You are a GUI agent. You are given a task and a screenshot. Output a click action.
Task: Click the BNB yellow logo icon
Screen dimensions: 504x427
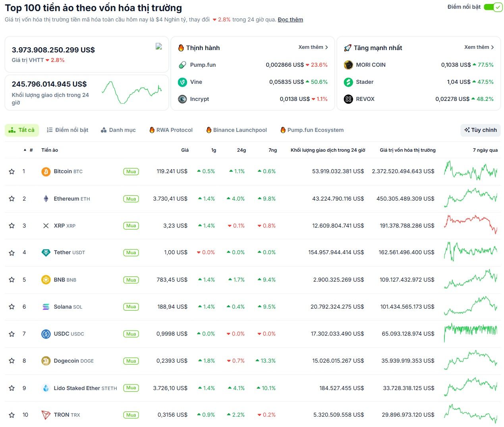pyautogui.click(x=46, y=280)
